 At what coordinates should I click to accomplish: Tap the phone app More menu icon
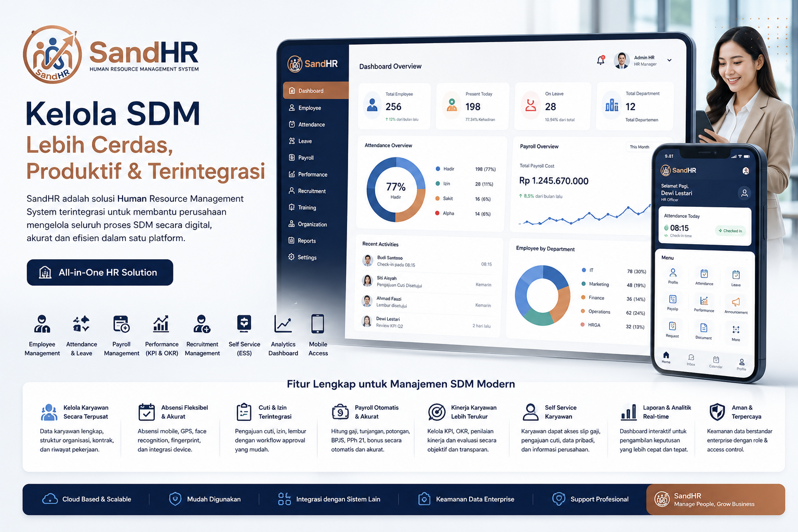[x=736, y=329]
